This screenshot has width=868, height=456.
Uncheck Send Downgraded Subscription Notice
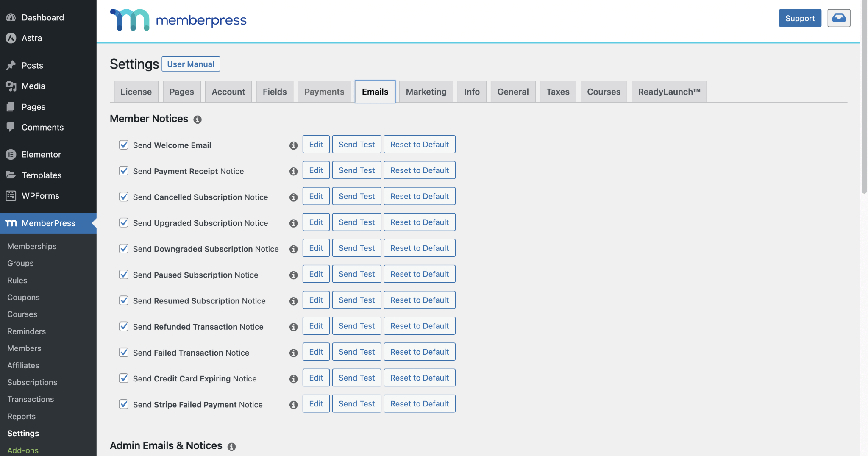124,248
